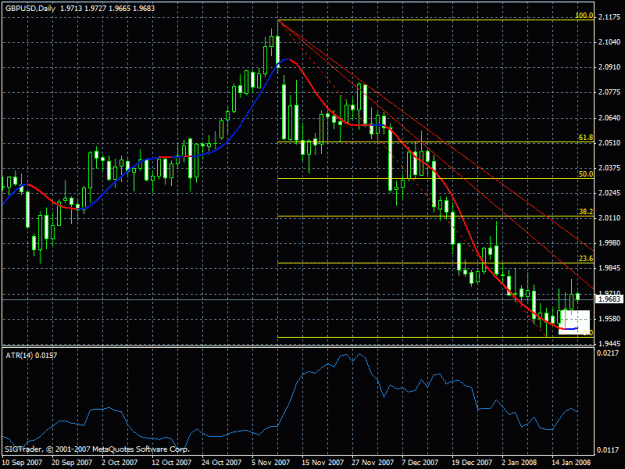625x469 pixels.
Task: Click the 1.9580 price axis label
Action: [609, 318]
